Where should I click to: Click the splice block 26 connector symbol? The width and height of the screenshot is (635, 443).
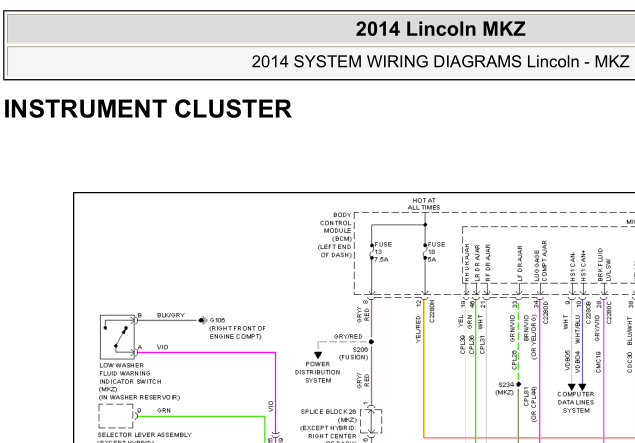coord(371,422)
